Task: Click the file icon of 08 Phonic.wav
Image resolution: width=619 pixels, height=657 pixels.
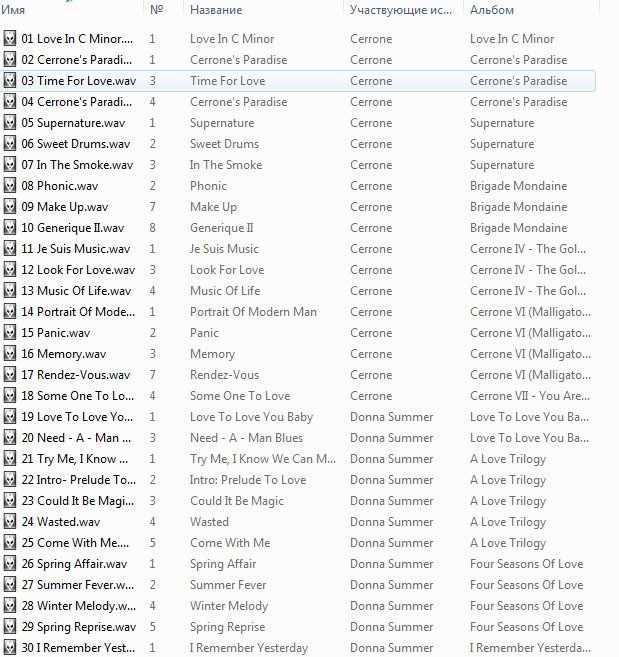Action: tap(10, 186)
